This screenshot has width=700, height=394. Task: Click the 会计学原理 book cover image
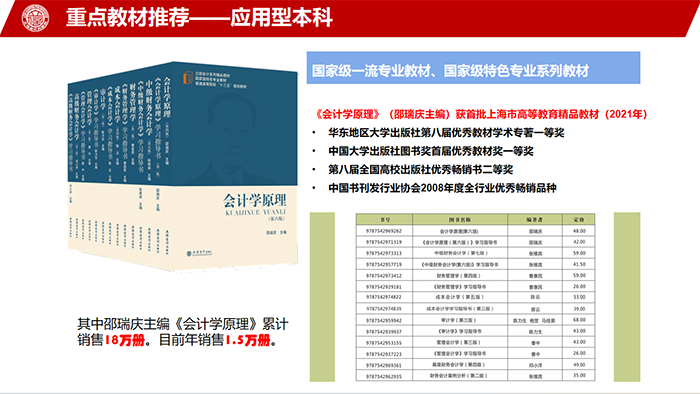[183, 166]
